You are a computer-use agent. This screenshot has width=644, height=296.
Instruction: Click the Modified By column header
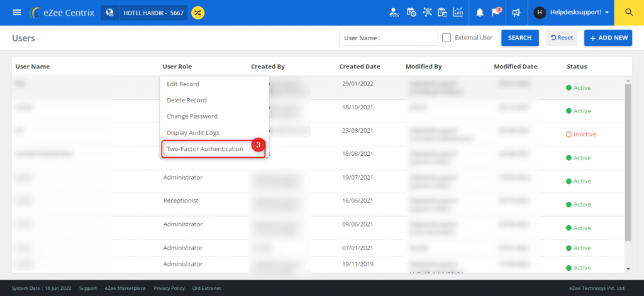[x=423, y=67]
